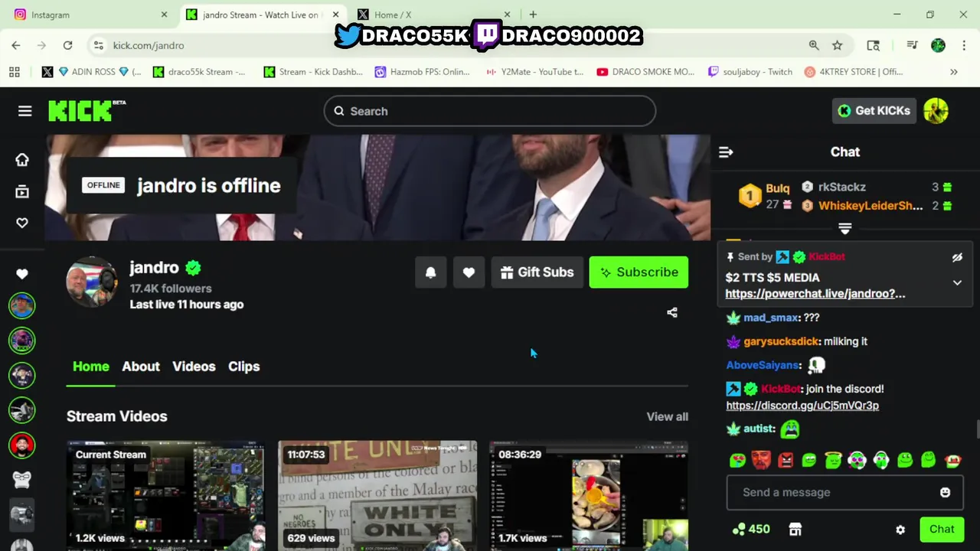The height and width of the screenshot is (551, 980).
Task: Click the 450 channel points balance
Action: (x=751, y=529)
